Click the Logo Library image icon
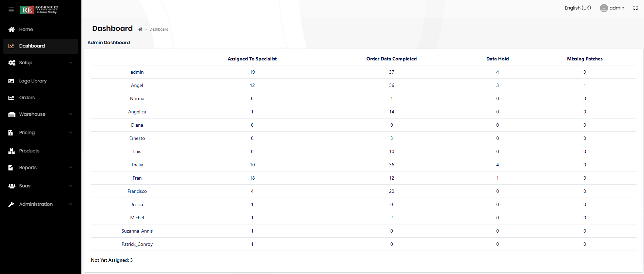Image resolution: width=644 pixels, height=274 pixels. coord(11,81)
